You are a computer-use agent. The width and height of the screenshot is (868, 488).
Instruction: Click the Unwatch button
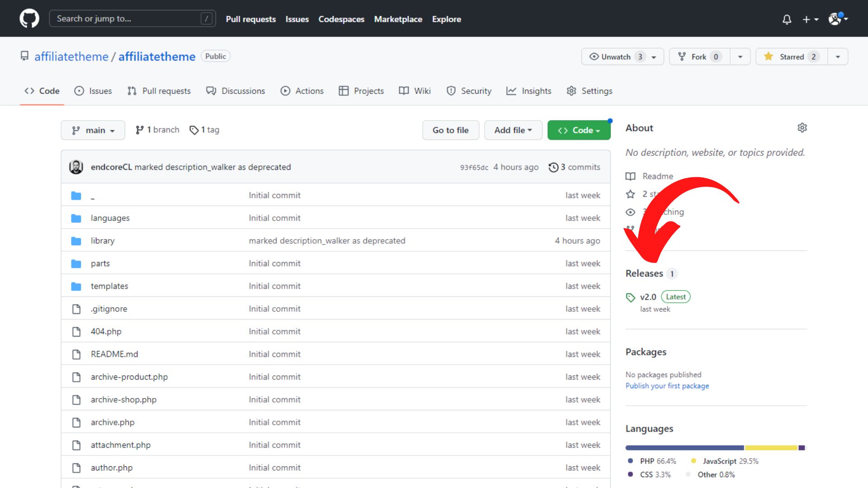[623, 56]
